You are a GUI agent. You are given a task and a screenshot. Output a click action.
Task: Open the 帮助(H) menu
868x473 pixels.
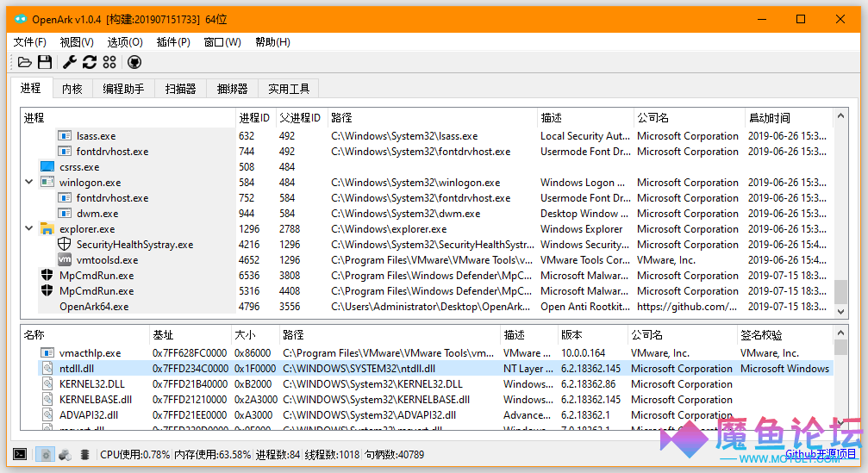(272, 42)
